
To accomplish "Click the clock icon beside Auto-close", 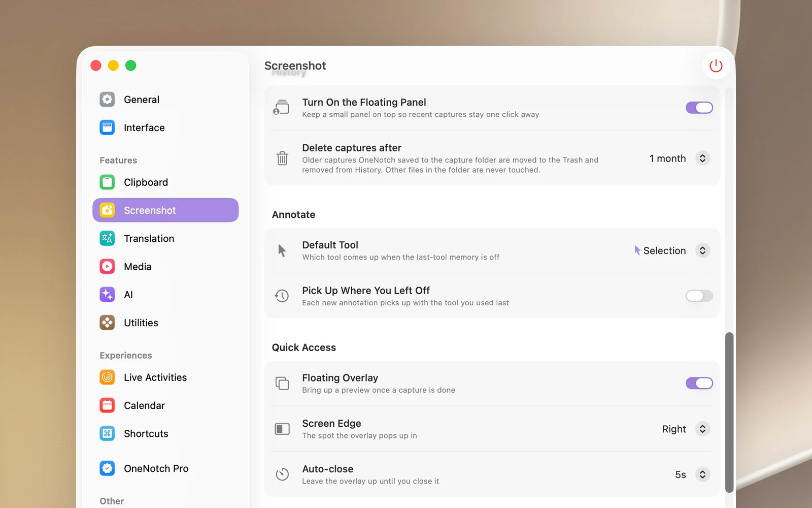I will click(x=282, y=474).
